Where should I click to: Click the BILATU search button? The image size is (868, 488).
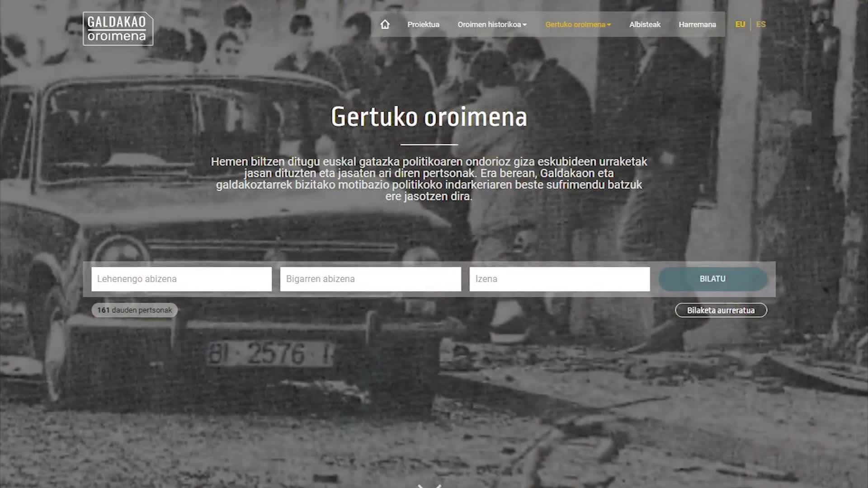point(713,279)
